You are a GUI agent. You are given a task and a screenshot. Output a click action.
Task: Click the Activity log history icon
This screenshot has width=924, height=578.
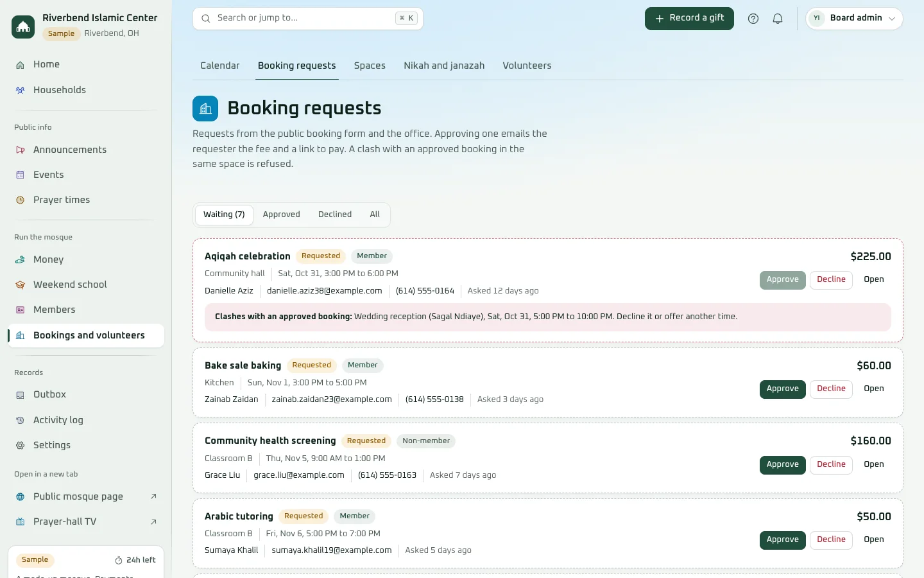[x=21, y=421]
